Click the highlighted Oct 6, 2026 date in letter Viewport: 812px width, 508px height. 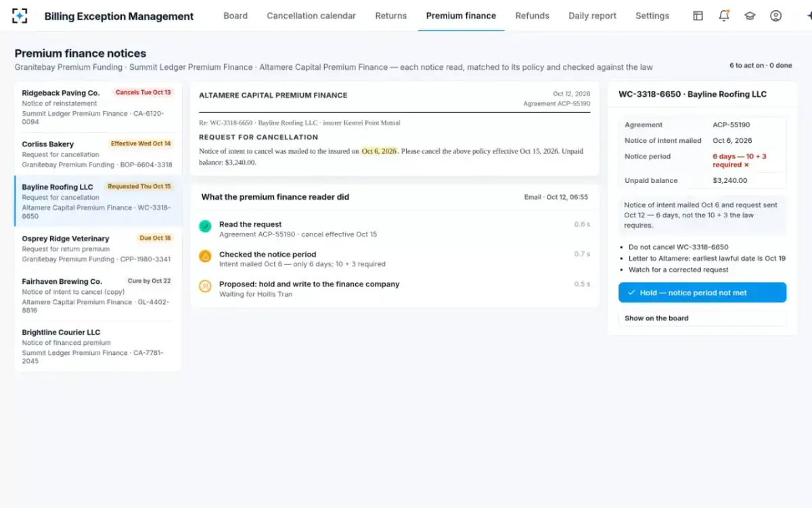tap(379, 151)
